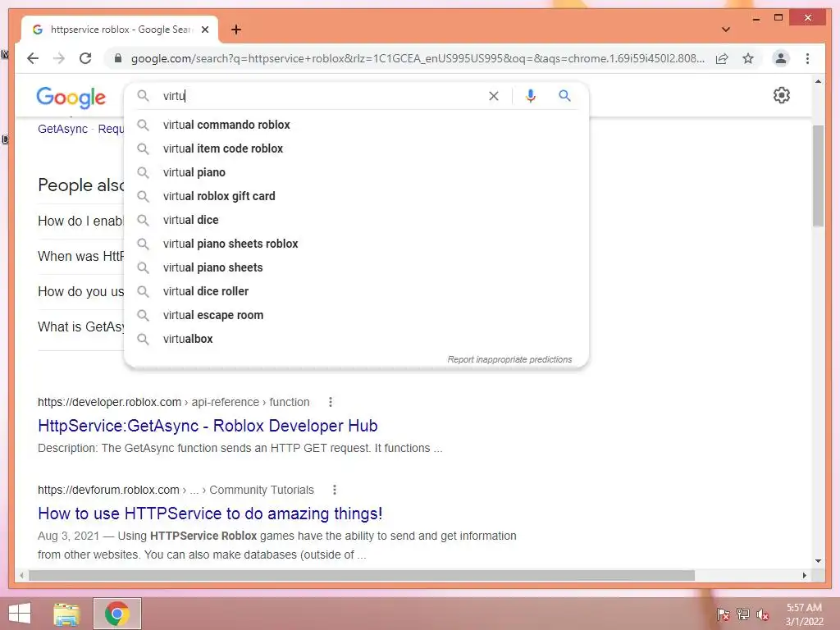
Task: Open File Explorer from taskbar
Action: (x=66, y=614)
